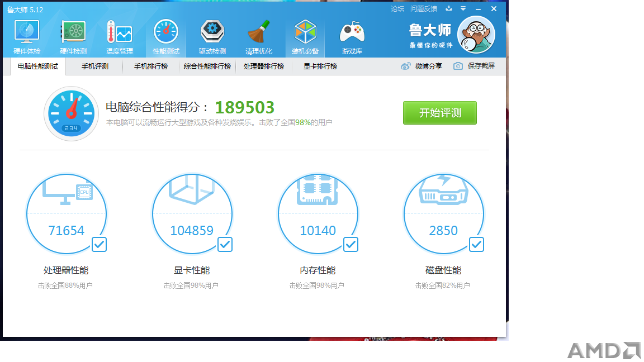This screenshot has height=362, width=644.
Task: Click the camera screenshot icon
Action: tap(458, 66)
